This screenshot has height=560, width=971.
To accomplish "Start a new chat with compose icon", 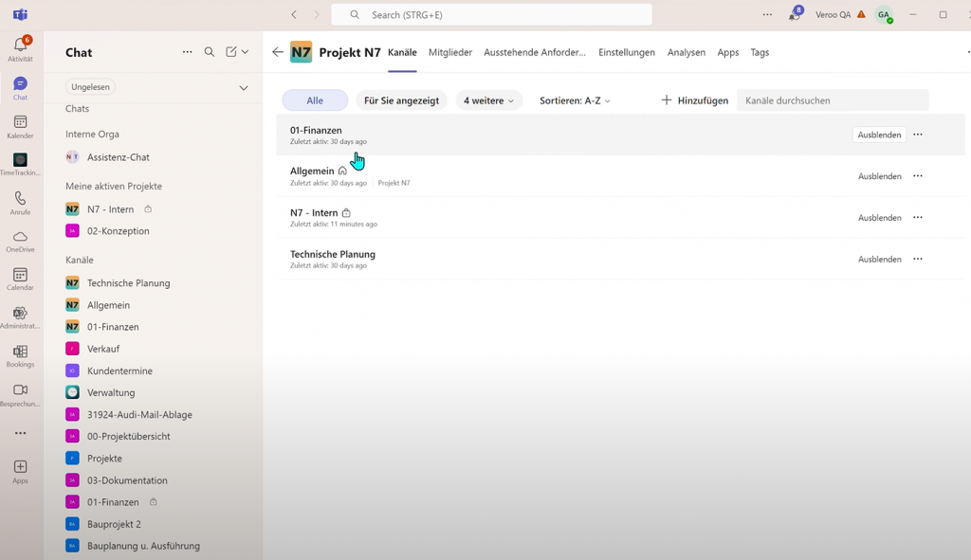I will (x=231, y=52).
